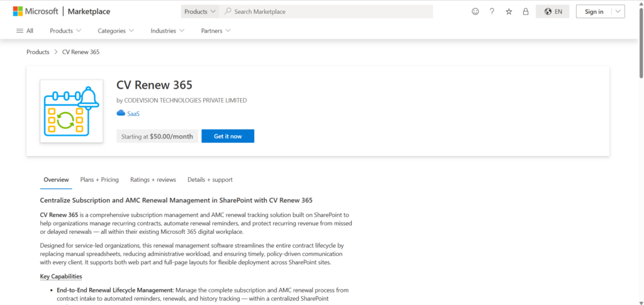Open the help question mark icon
644x305 pixels.
tap(492, 11)
